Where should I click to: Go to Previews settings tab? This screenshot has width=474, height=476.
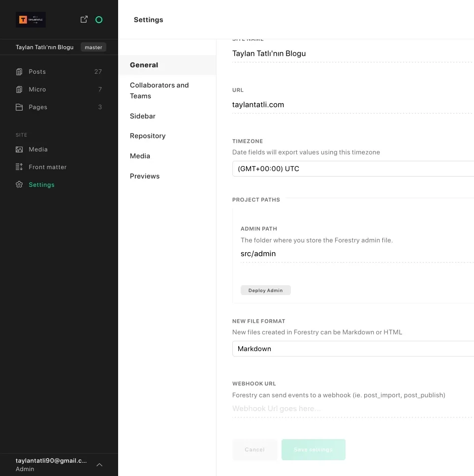tap(145, 176)
